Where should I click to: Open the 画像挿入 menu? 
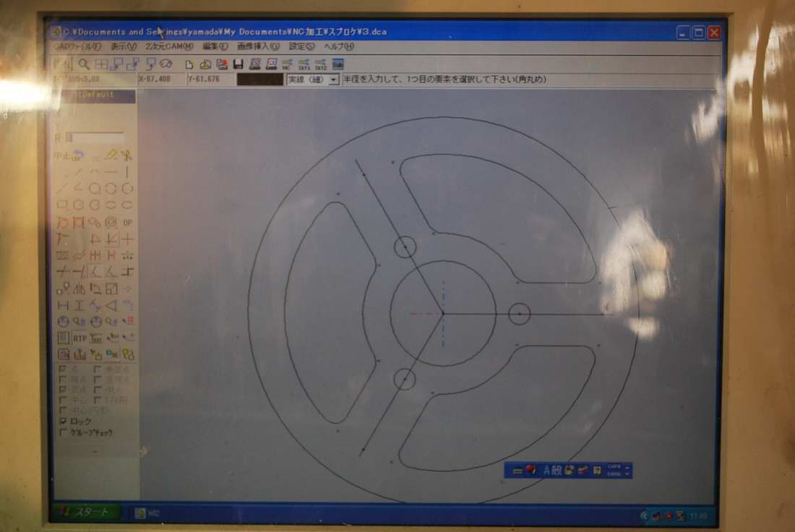(259, 47)
